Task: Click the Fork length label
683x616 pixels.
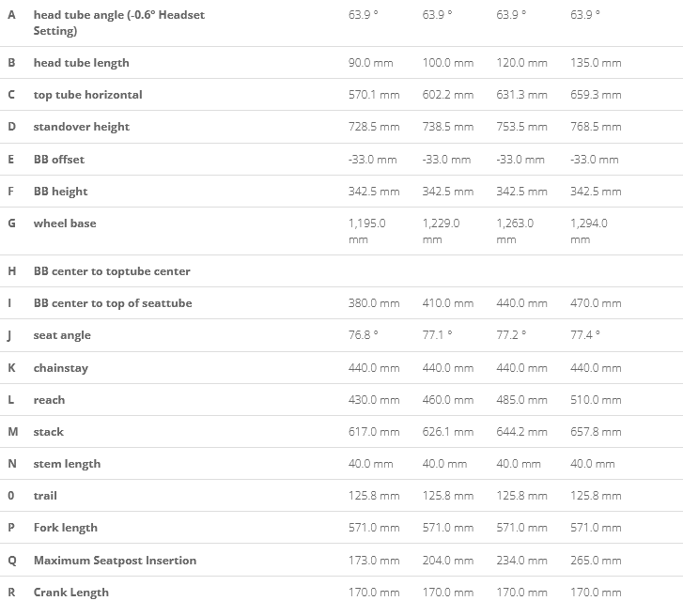Action: [66, 528]
